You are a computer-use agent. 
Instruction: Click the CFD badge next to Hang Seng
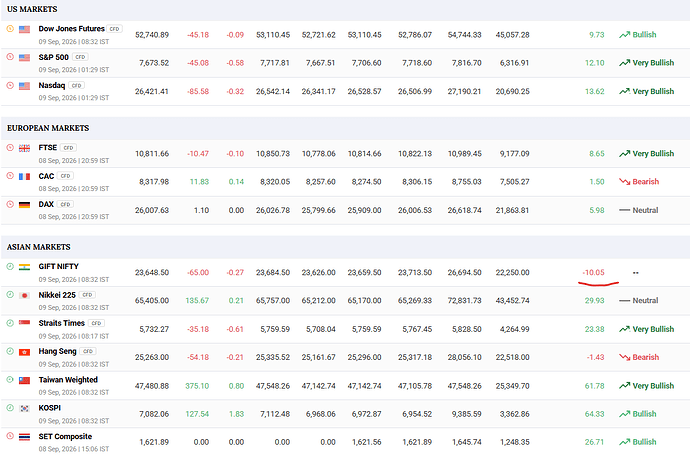88,351
